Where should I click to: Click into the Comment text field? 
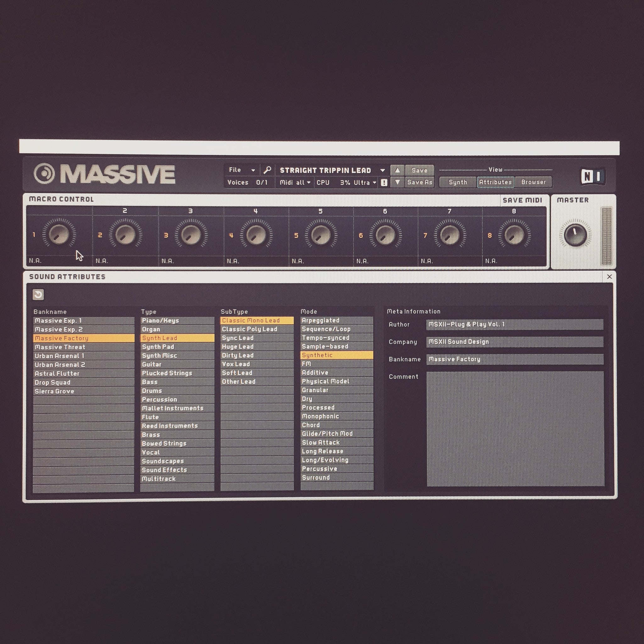tap(515, 429)
